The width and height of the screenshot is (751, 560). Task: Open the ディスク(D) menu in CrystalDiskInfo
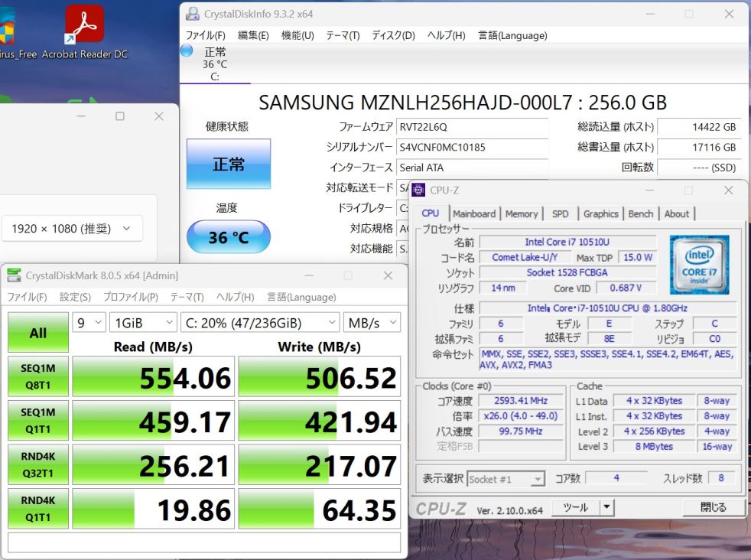tap(393, 35)
